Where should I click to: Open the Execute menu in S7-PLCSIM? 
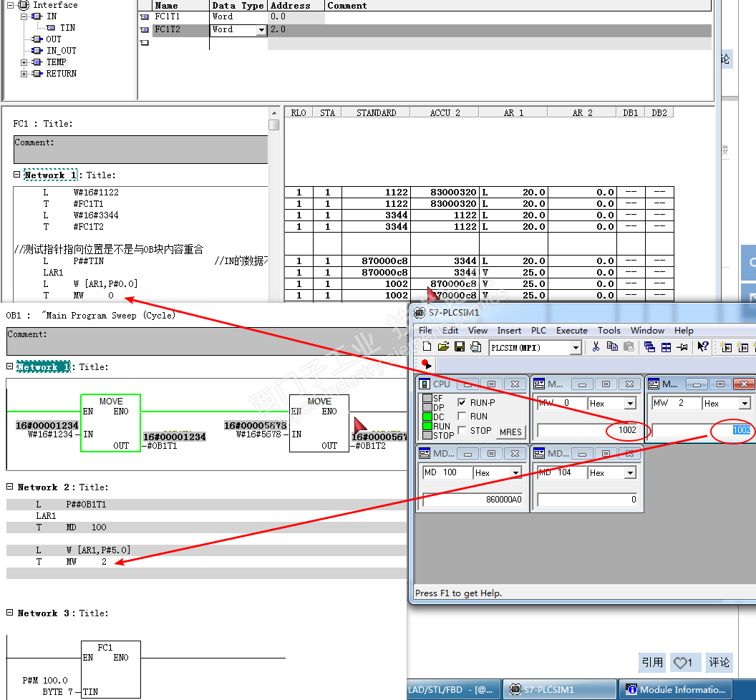pos(572,330)
